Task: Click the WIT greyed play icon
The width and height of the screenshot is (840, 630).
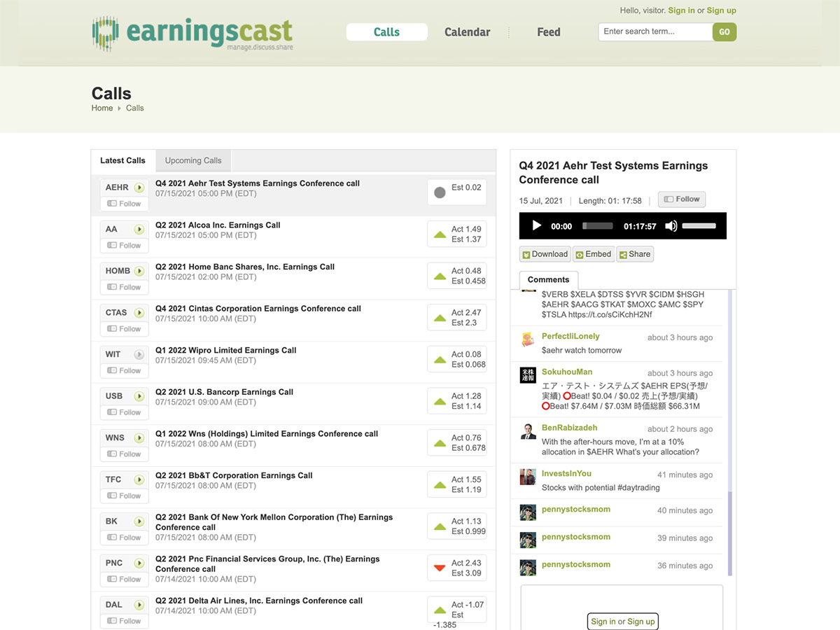Action: tap(139, 354)
